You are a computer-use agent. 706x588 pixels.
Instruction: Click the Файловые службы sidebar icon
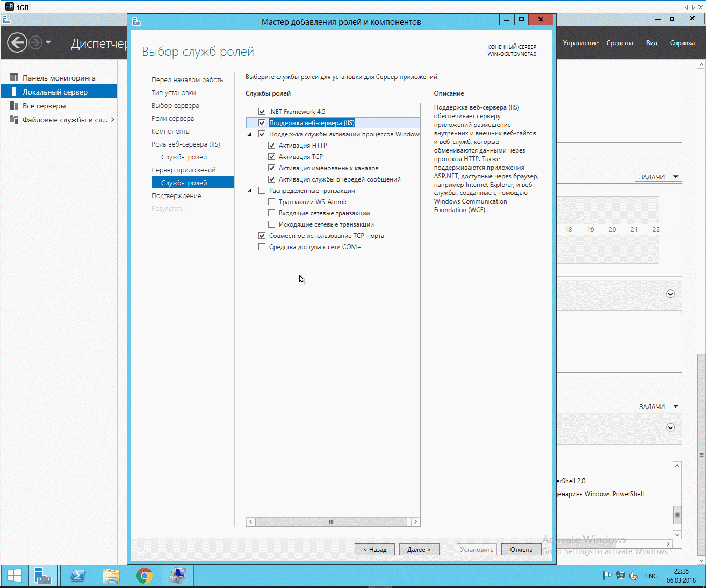pos(14,120)
